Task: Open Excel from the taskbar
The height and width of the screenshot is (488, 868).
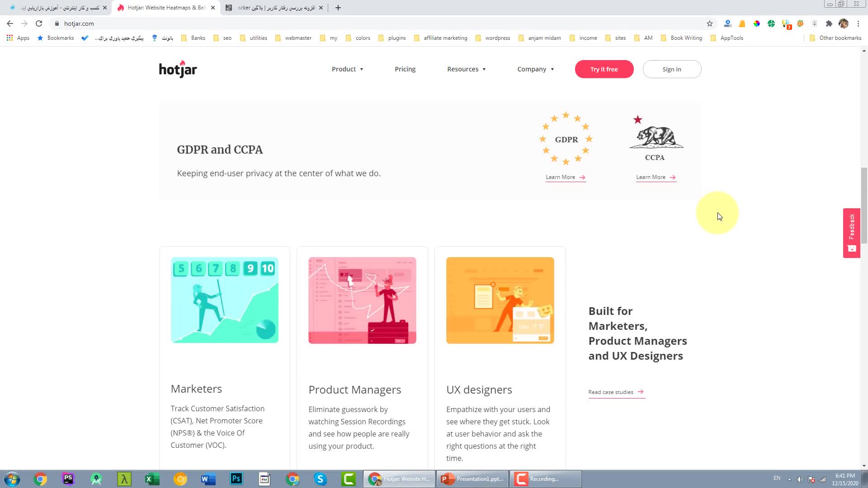Action: point(152,479)
